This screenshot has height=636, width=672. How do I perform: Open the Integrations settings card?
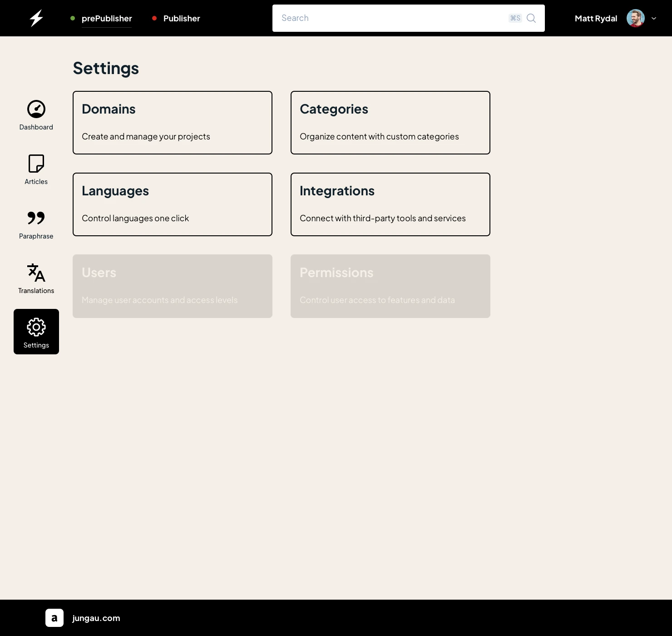coord(390,204)
